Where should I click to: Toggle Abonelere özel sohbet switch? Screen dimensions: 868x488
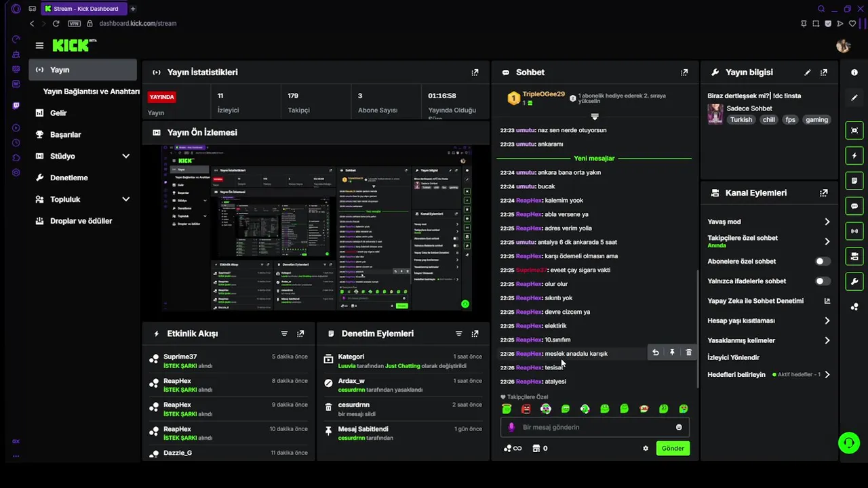point(822,261)
